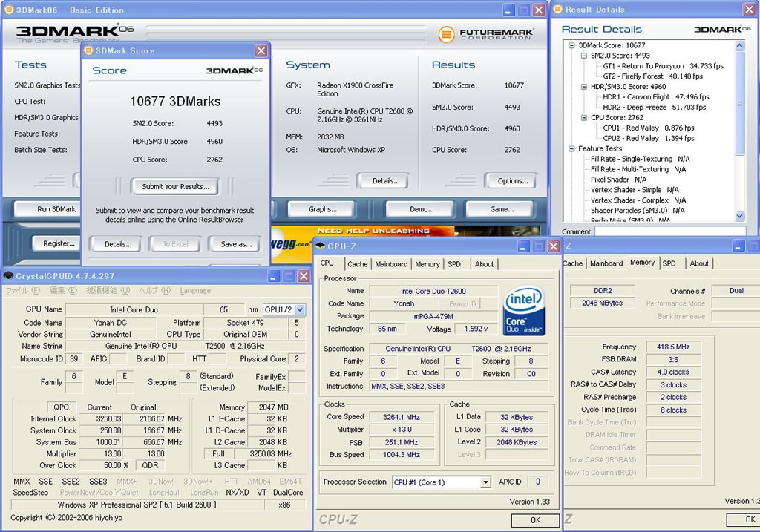Image resolution: width=760 pixels, height=532 pixels.
Task: Click Details button in 3DMark Score dialog
Action: coord(118,244)
